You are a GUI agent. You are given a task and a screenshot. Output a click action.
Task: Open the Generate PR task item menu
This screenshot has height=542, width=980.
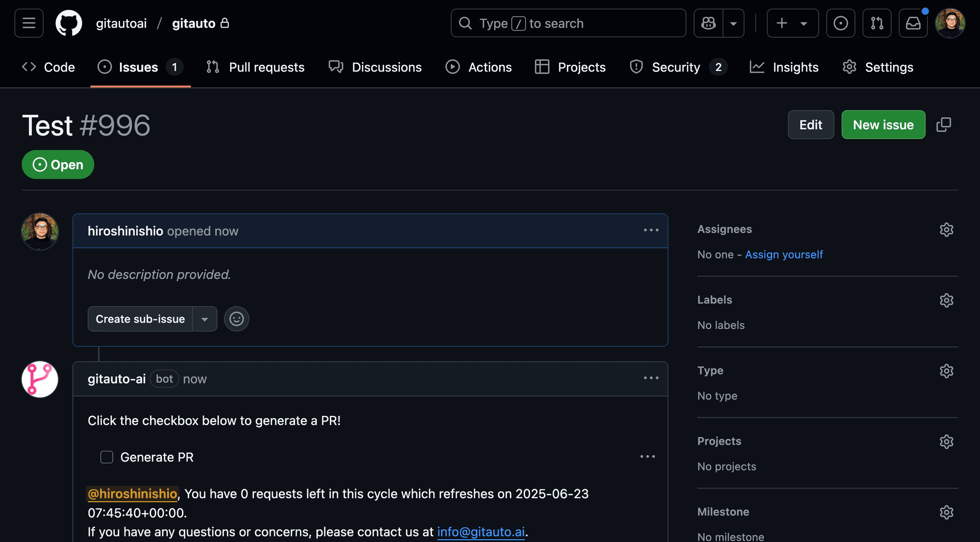click(x=647, y=457)
